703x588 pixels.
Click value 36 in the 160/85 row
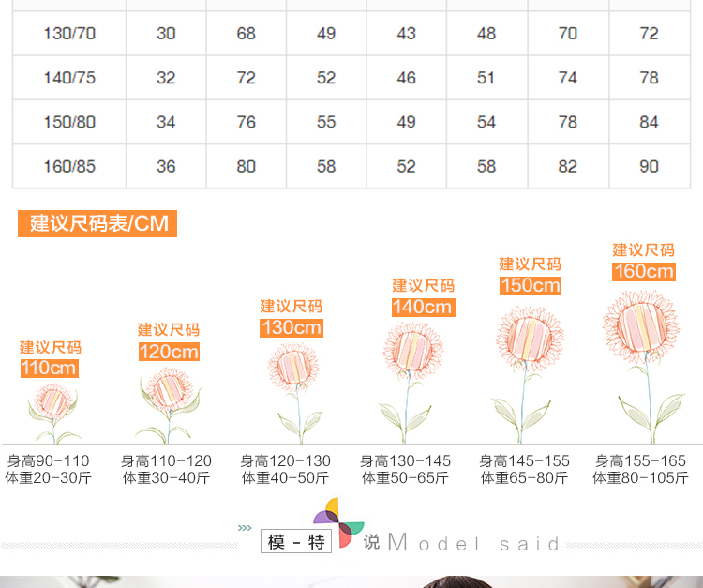[x=166, y=166]
